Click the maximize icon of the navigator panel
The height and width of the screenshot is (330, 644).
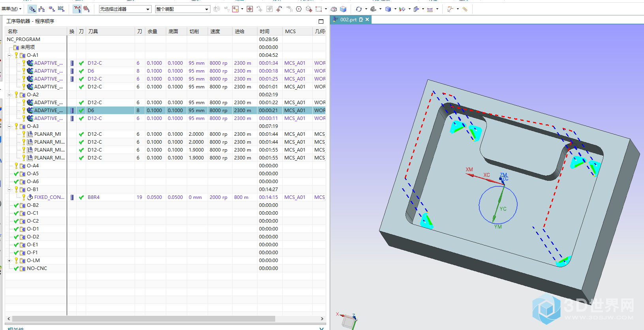click(x=321, y=21)
